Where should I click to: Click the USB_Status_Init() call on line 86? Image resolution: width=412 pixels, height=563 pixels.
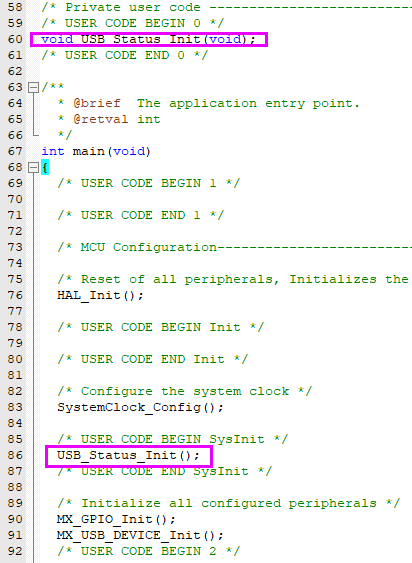tap(128, 455)
